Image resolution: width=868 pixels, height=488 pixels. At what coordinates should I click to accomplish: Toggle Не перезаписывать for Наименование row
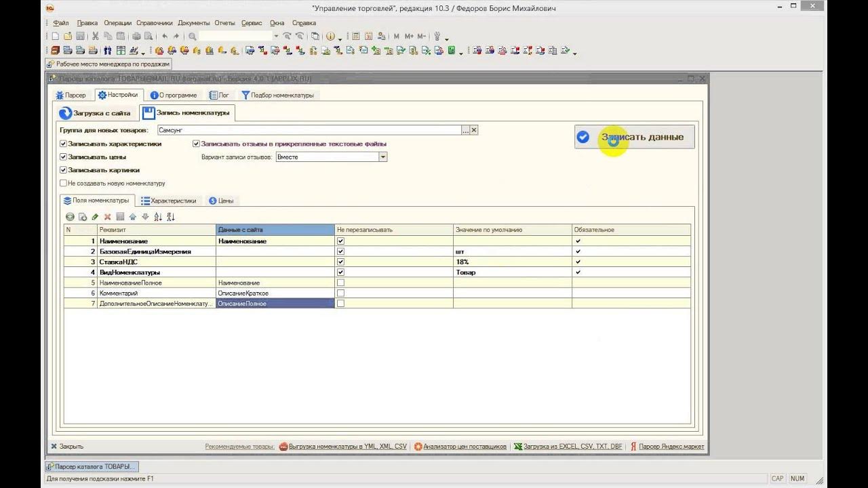[x=340, y=241]
